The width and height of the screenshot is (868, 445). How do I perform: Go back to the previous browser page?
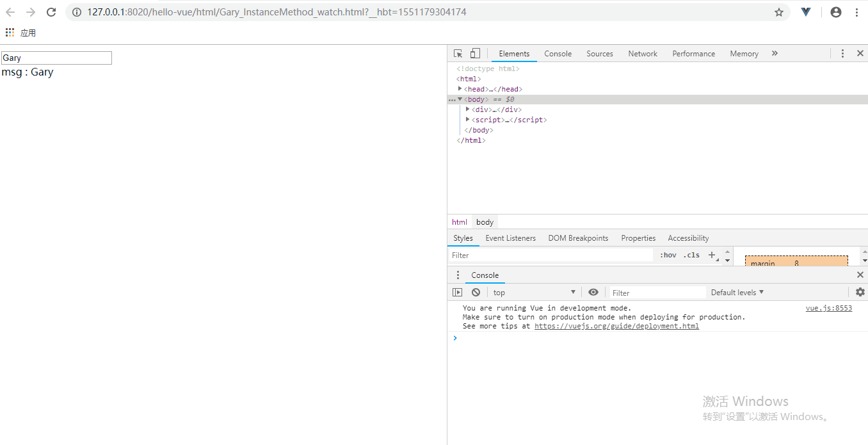(10, 12)
